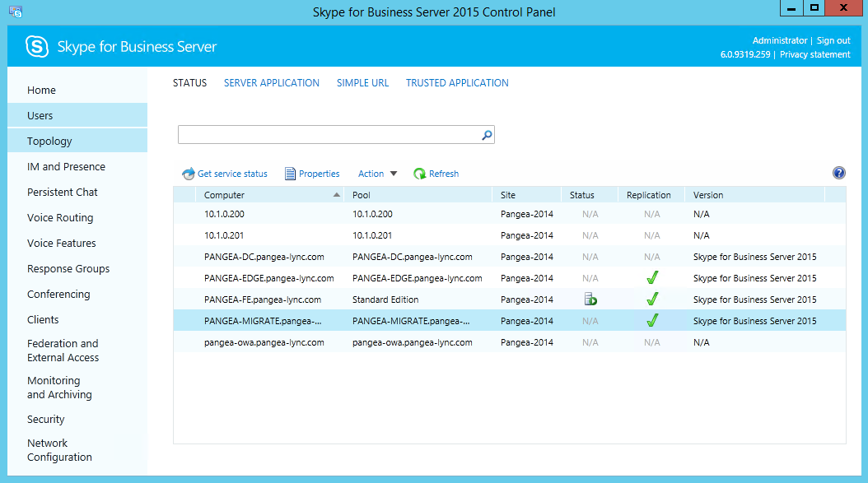This screenshot has height=483, width=868.
Task: Select the PANGEA-FE.pangea-lync.com computer row
Action: click(509, 300)
